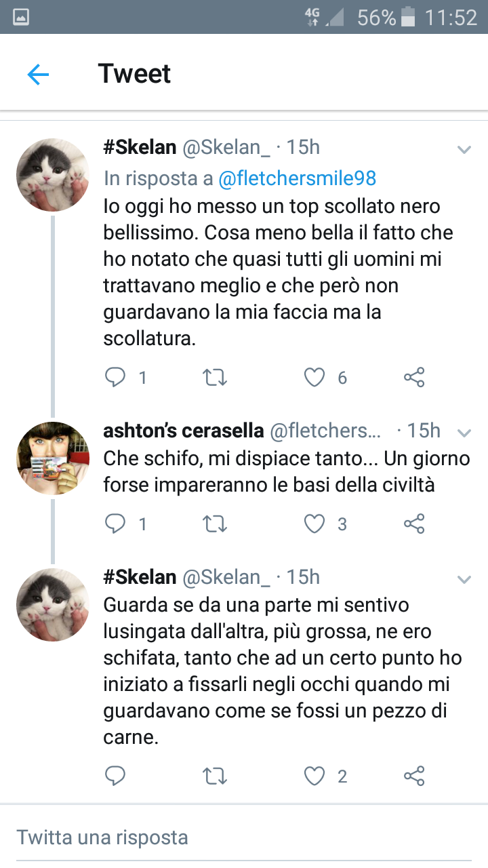488x868 pixels.
Task: Share the first tweet by @Skelan_
Action: pyautogui.click(x=414, y=377)
